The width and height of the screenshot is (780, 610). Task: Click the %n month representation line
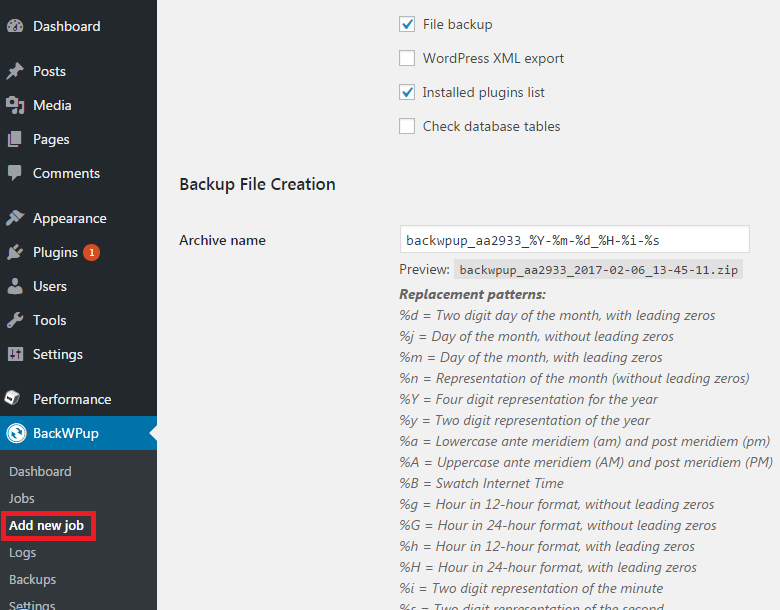574,378
